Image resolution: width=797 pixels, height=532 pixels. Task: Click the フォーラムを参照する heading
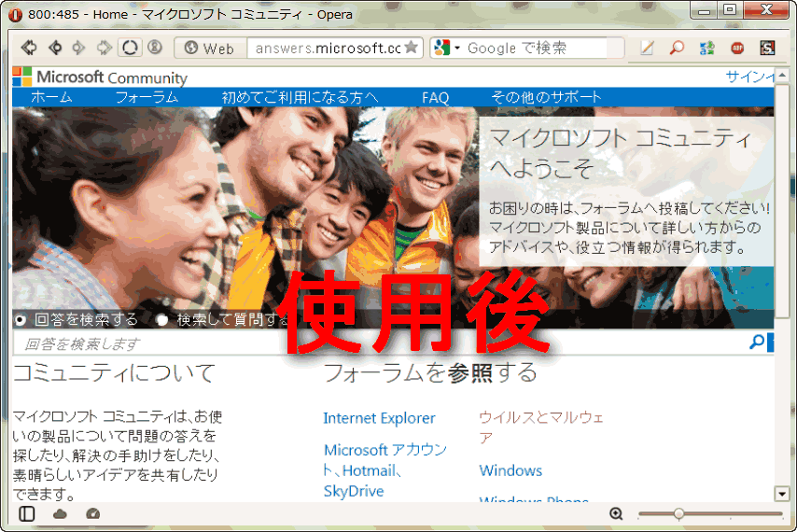(430, 373)
